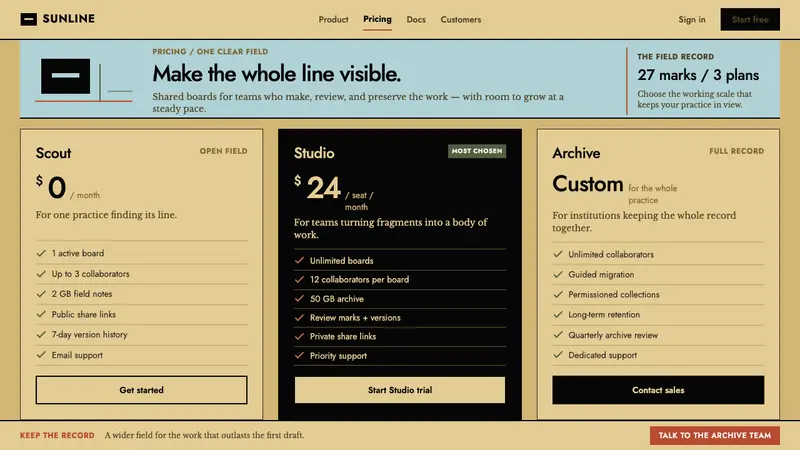The width and height of the screenshot is (800, 450).
Task: Click the Sign in link
Action: 692,19
